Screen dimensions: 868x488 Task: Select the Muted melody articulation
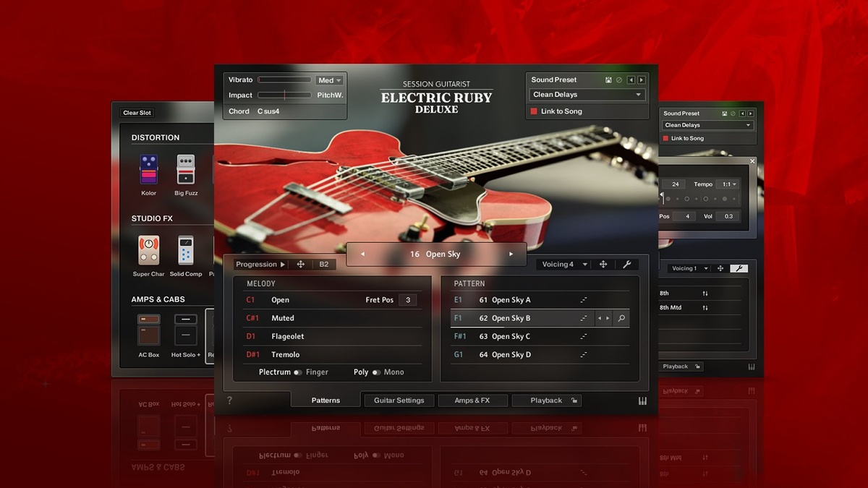[x=333, y=318]
